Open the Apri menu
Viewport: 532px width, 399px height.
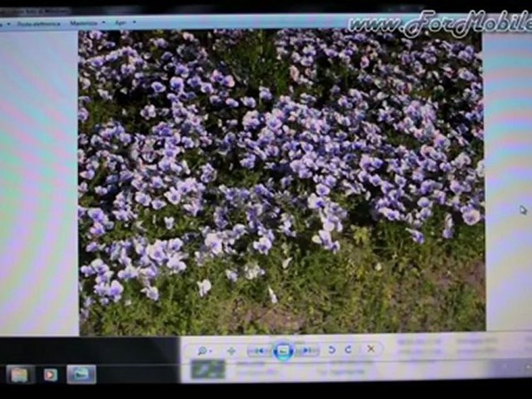coord(121,23)
